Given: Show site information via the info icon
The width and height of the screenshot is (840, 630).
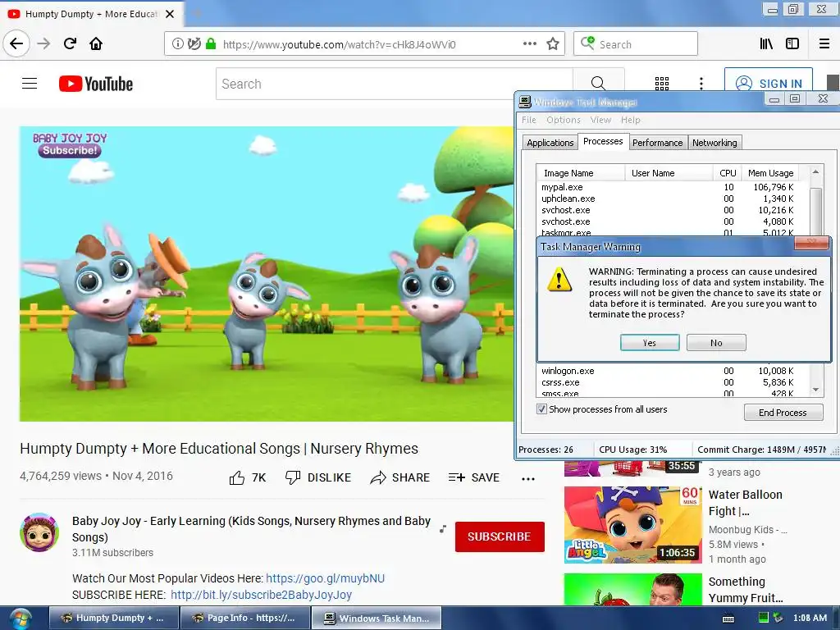Looking at the screenshot, I should pyautogui.click(x=177, y=44).
